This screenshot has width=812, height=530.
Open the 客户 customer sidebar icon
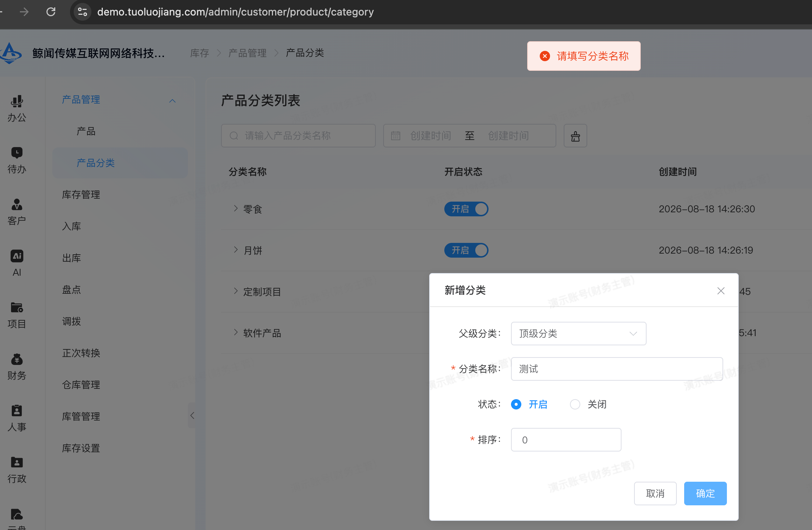(x=17, y=212)
